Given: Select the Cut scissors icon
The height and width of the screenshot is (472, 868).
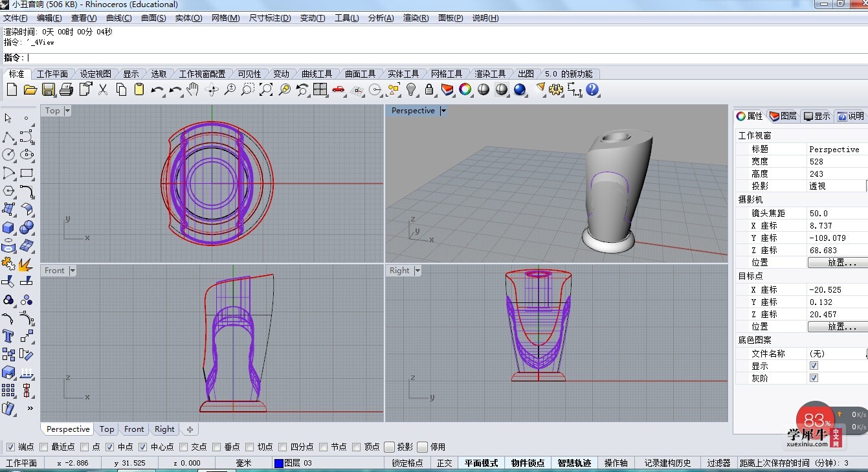Looking at the screenshot, I should point(102,90).
